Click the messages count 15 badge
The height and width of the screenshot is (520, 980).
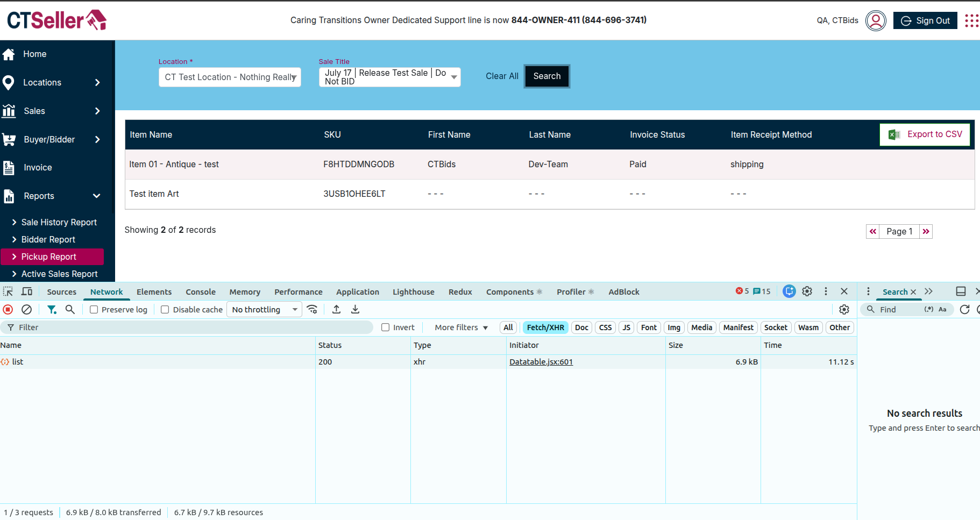point(762,291)
